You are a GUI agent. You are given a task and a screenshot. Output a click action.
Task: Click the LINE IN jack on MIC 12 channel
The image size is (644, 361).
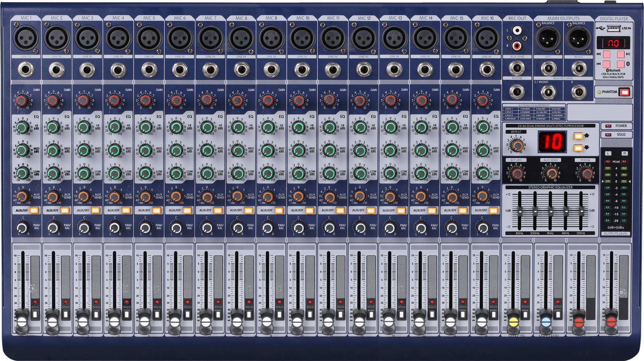(x=363, y=70)
